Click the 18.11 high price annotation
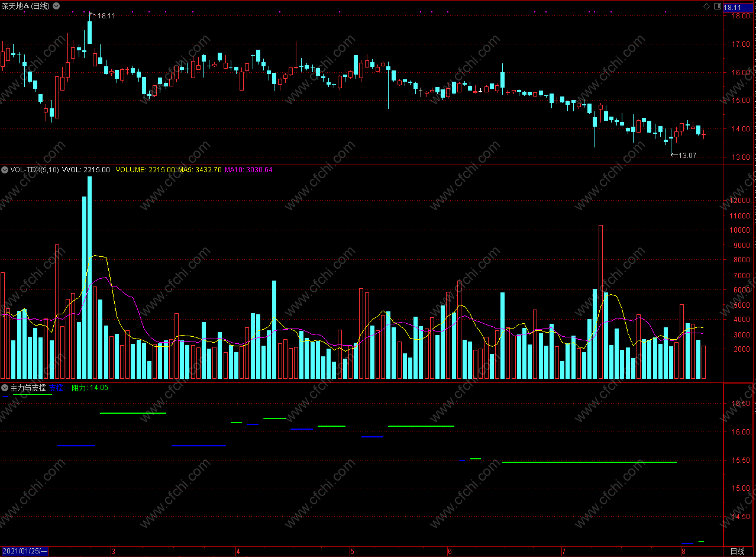This screenshot has height=557, width=756. tap(106, 16)
